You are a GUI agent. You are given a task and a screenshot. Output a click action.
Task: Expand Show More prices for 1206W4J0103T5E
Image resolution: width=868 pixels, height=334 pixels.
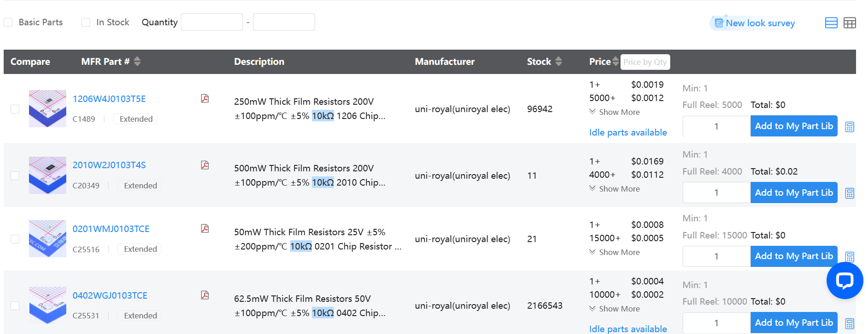click(x=615, y=112)
